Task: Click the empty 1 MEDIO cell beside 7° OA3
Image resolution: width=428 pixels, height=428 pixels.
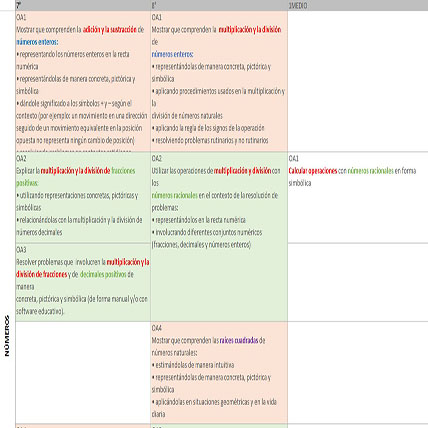Action: pos(358,282)
